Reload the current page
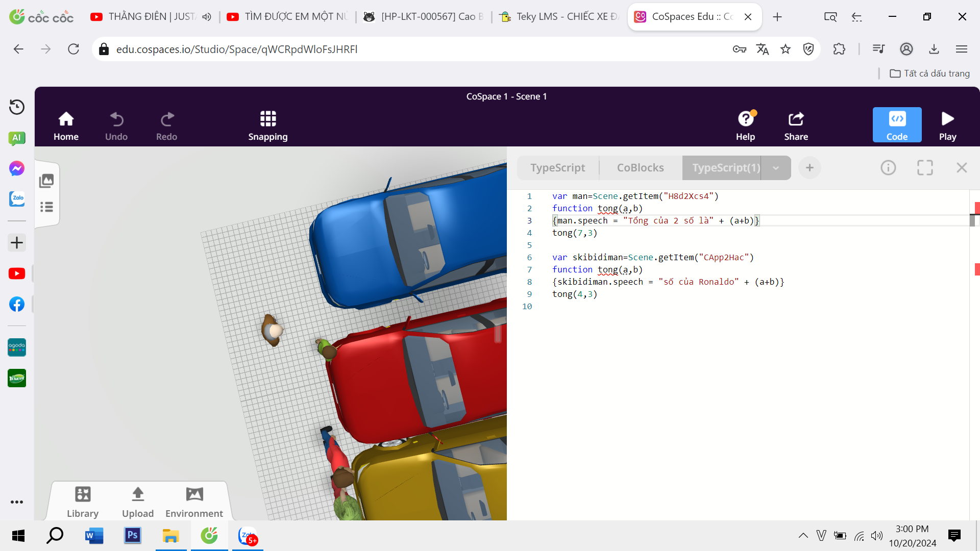 (x=73, y=49)
